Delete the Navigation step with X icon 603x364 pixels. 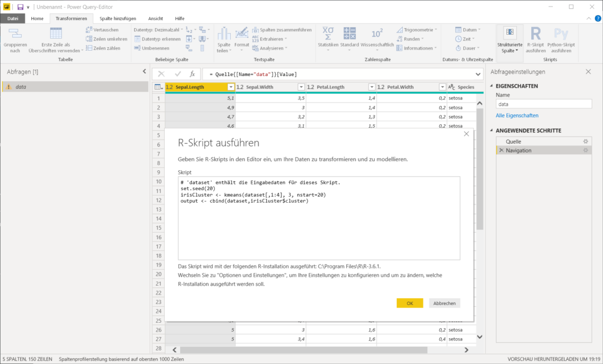[x=501, y=150]
